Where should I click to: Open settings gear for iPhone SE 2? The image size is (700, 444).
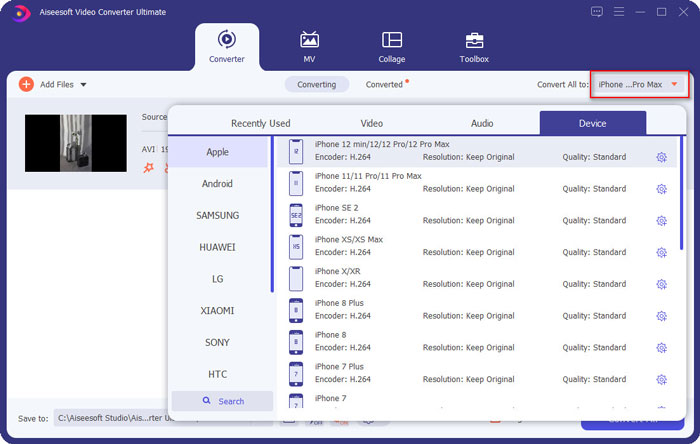point(662,220)
